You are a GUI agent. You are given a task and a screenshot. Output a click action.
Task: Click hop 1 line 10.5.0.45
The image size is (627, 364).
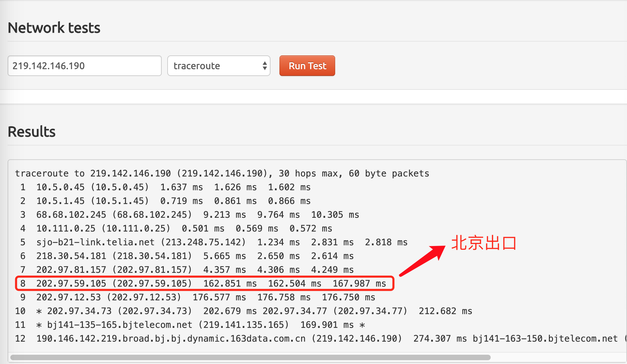tap(166, 187)
